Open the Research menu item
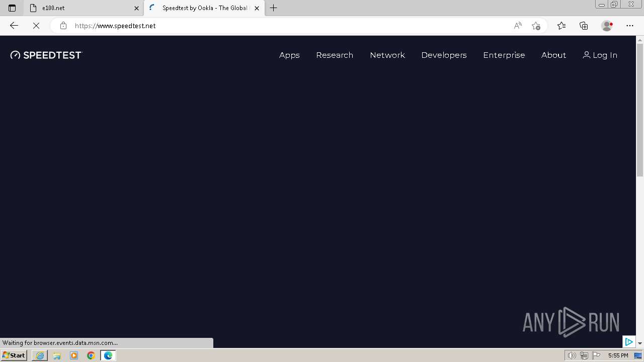644x362 pixels. point(335,55)
